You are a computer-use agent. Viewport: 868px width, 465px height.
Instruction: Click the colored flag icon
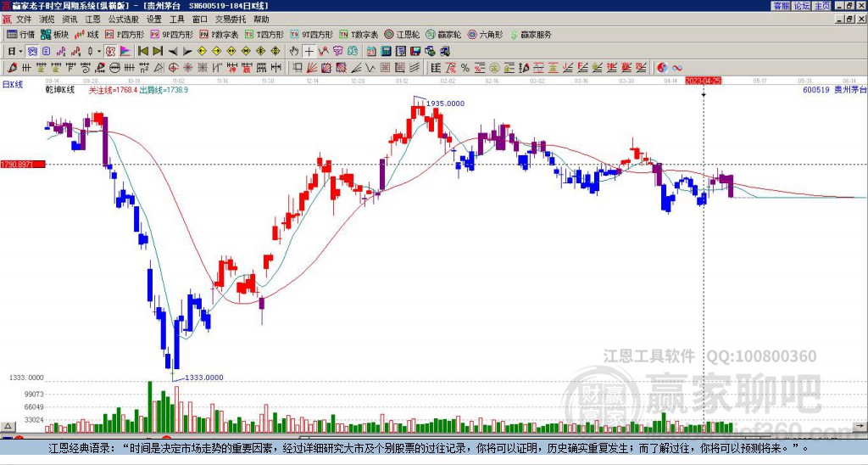pyautogui.click(x=125, y=52)
